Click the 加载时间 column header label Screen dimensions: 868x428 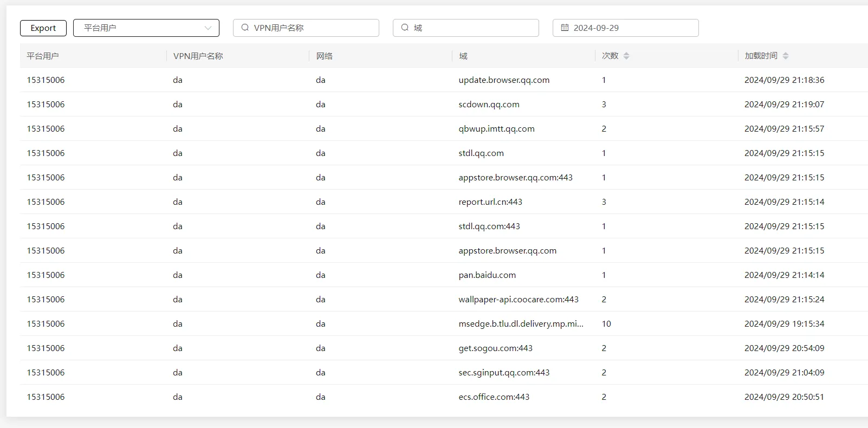(761, 56)
